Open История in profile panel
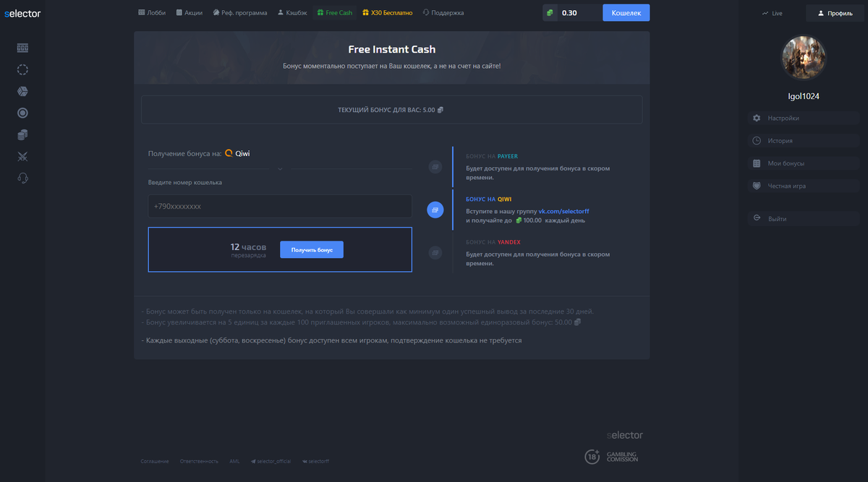Viewport: 868px width, 482px height. pyautogui.click(x=805, y=141)
